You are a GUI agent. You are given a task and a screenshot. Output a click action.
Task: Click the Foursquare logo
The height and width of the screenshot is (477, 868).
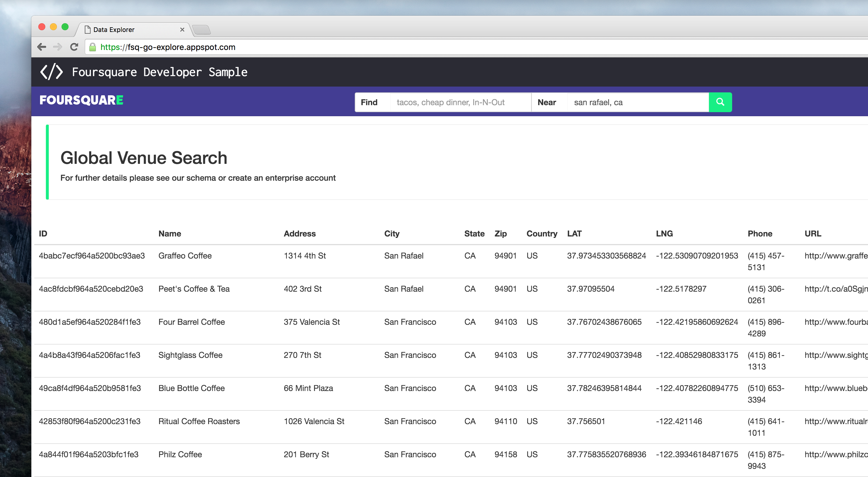coord(81,100)
